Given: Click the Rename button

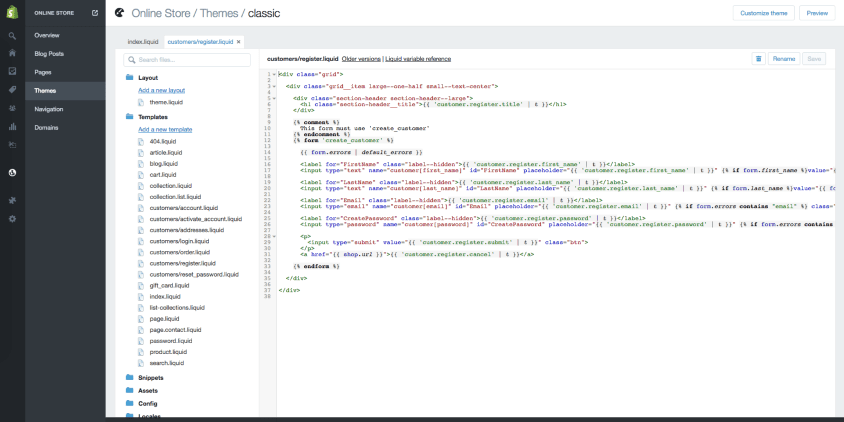Looking at the screenshot, I should [x=784, y=59].
